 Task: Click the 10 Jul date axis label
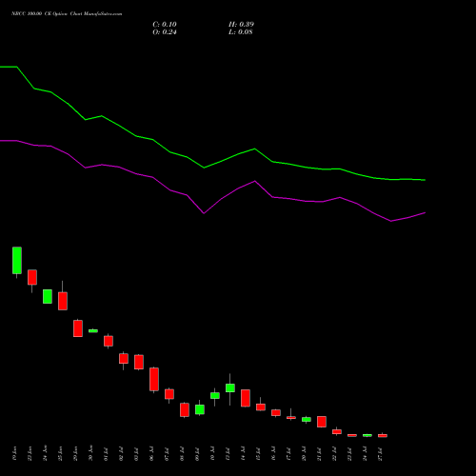click(x=212, y=454)
